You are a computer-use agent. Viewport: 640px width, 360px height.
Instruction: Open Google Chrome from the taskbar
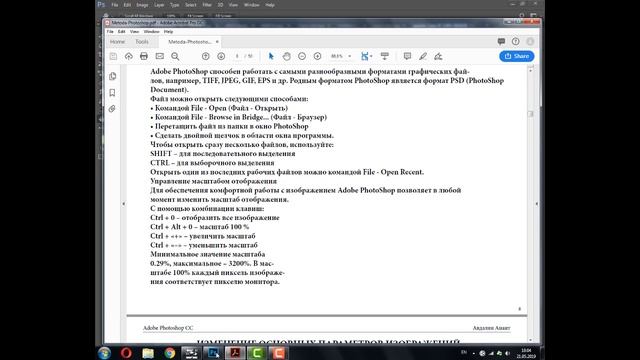(169, 353)
